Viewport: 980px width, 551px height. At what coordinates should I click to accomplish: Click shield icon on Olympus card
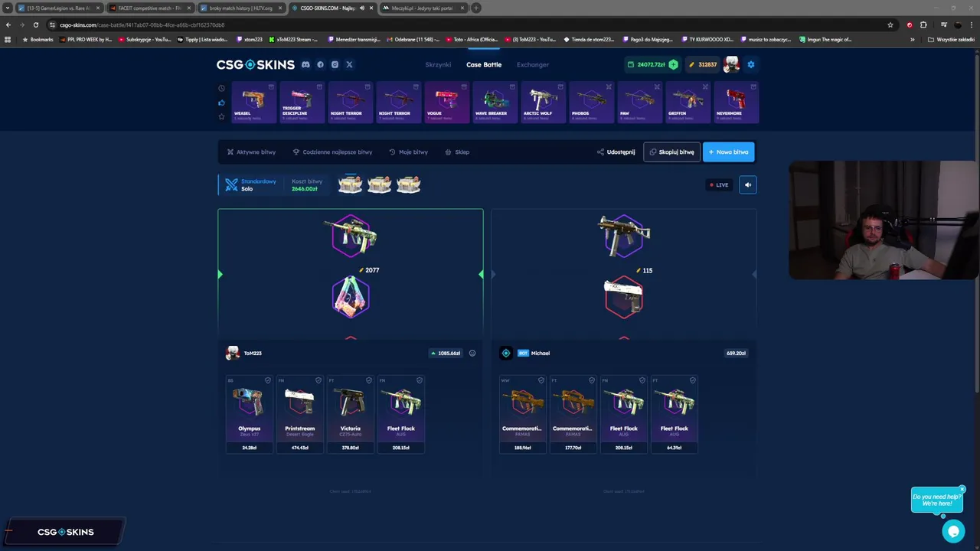[268, 380]
